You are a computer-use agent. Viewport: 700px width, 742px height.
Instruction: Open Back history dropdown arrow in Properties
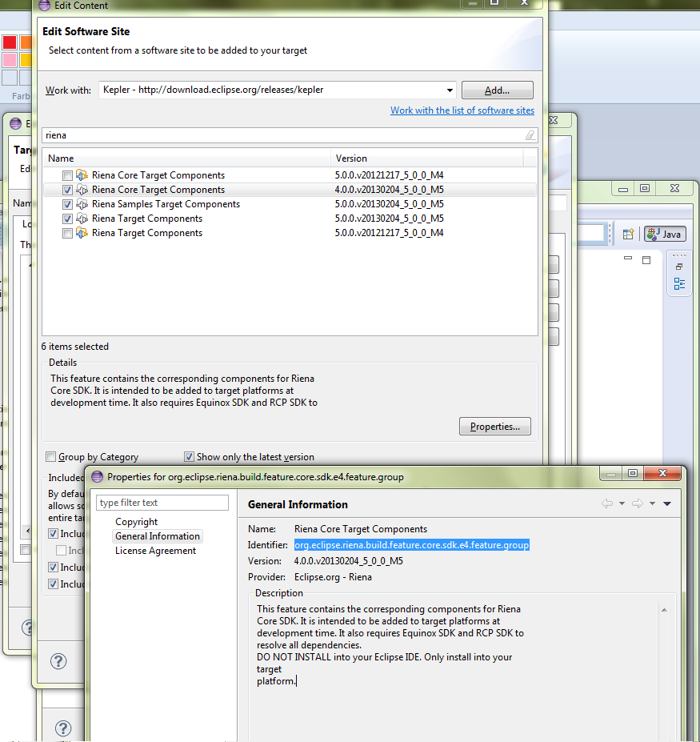[622, 503]
